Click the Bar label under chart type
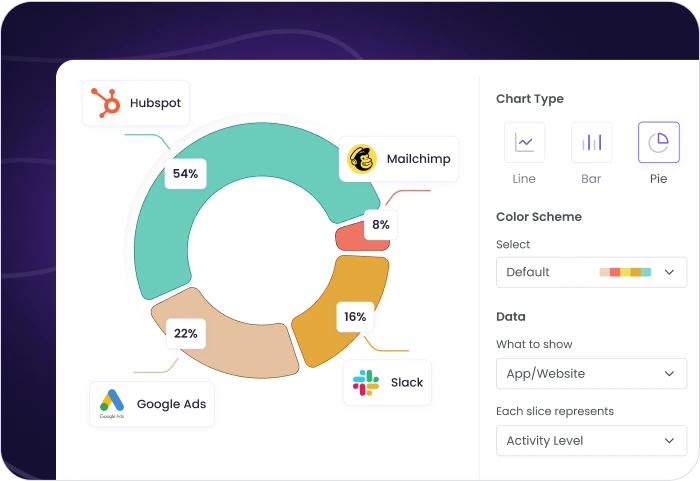700x481 pixels. (591, 179)
